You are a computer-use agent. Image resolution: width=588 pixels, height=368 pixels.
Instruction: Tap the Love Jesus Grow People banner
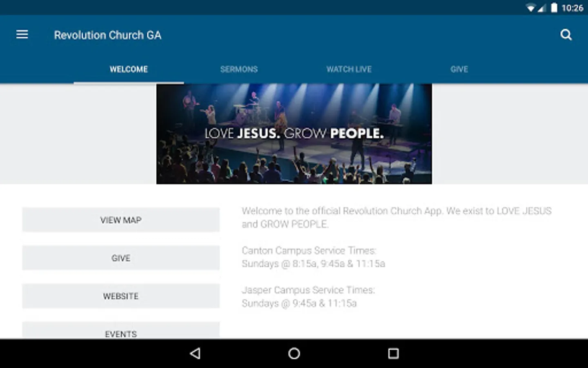(x=294, y=134)
